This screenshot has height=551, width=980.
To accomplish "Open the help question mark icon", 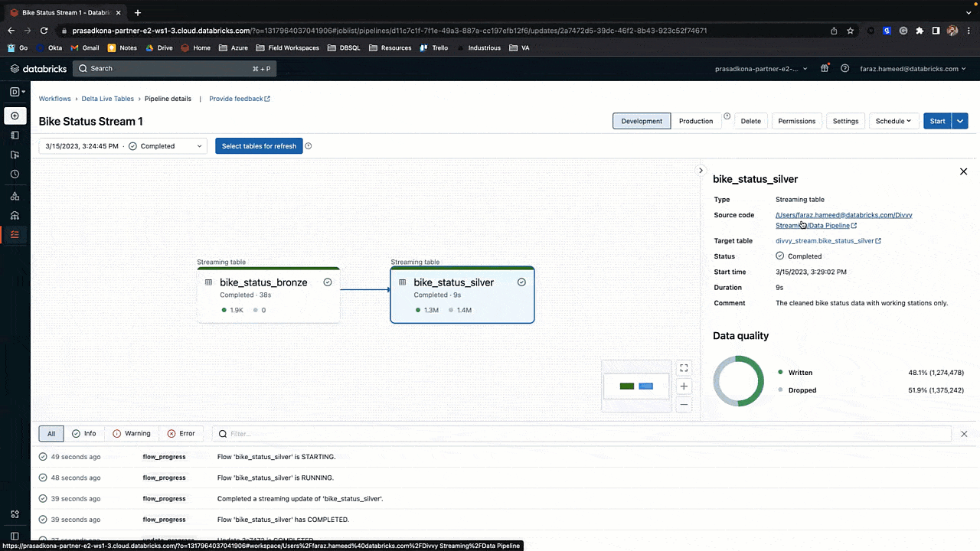I will click(844, 68).
